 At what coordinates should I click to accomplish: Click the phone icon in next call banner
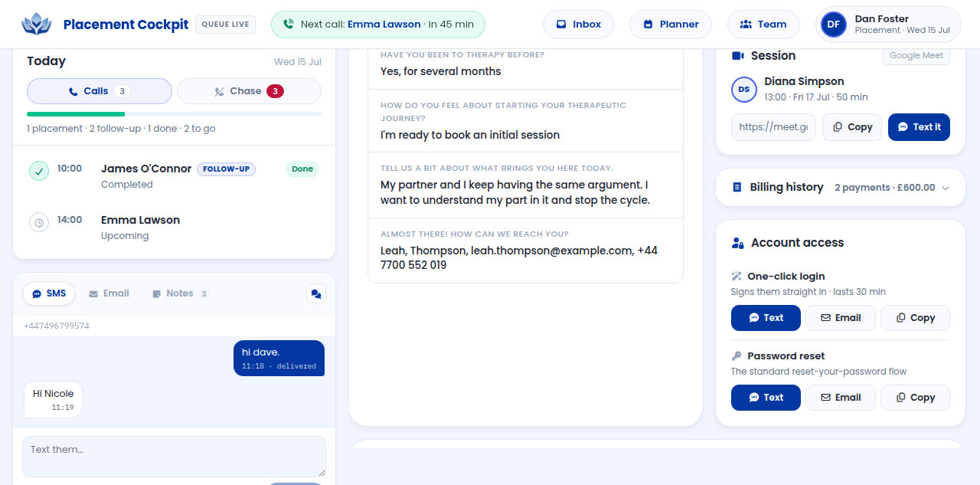click(x=288, y=25)
